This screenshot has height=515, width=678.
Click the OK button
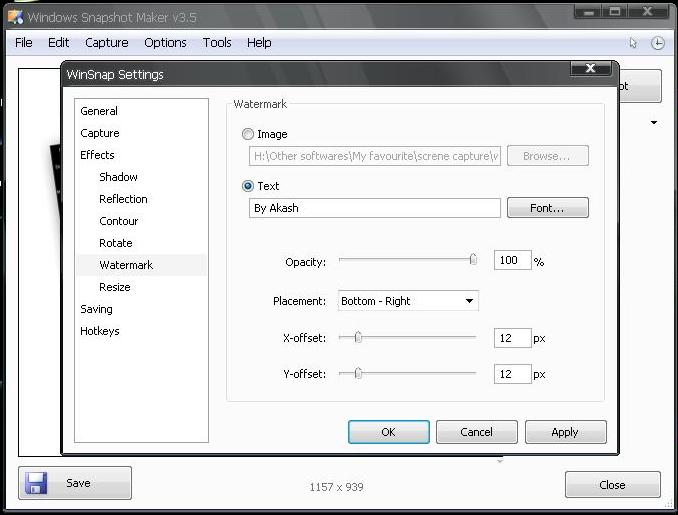(x=389, y=432)
